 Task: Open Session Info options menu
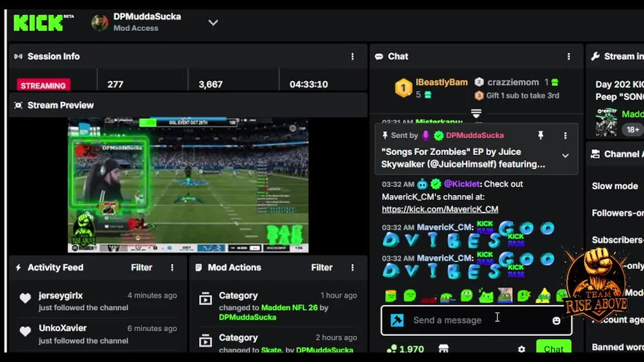coord(352,56)
